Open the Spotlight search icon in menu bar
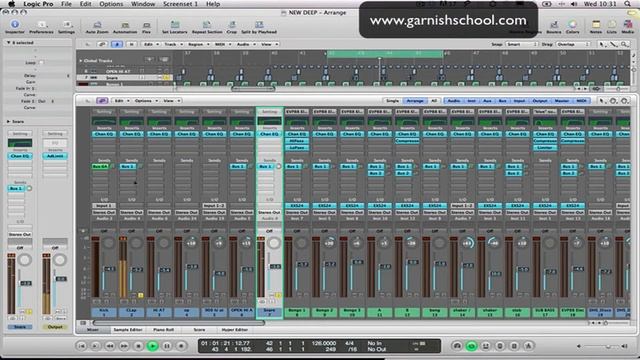The image size is (640, 360). [627, 4]
